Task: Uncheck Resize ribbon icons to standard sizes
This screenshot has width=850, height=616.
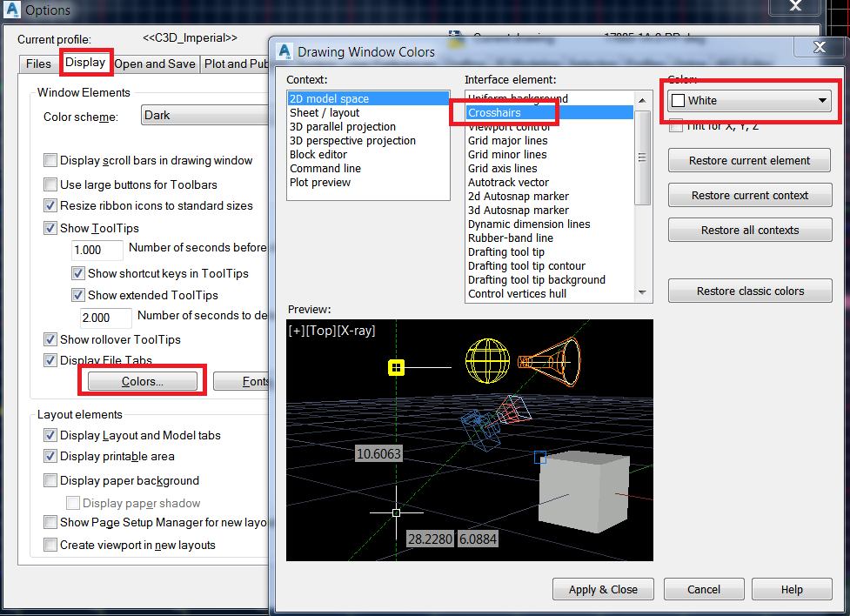Action: [50, 204]
